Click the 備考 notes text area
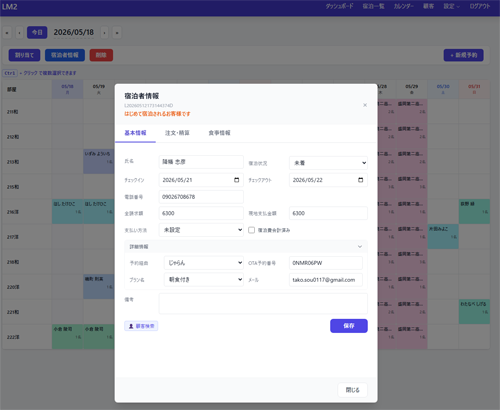 (263, 304)
